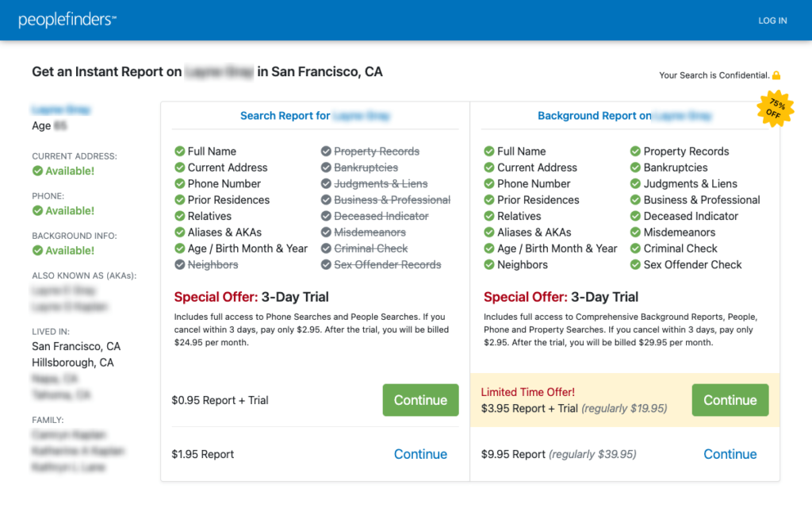
Task: Click 'Prior Residences' text in Search Report
Action: (228, 200)
